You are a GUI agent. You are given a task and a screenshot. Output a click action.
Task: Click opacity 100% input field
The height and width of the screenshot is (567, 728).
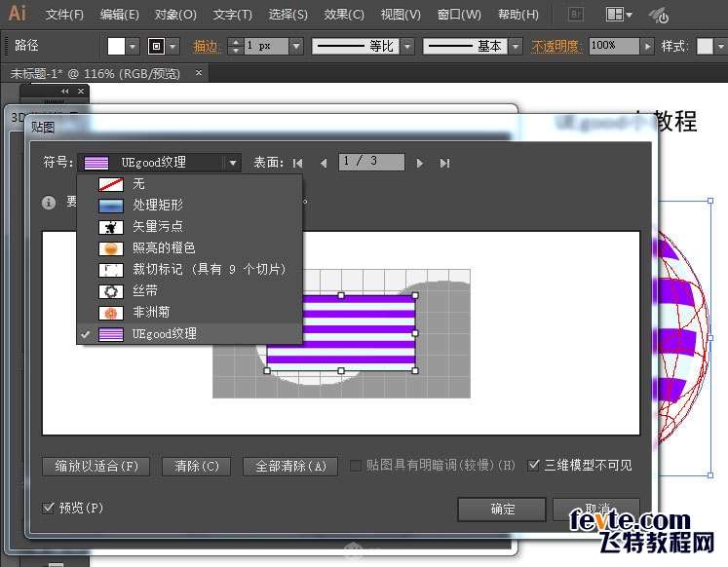pyautogui.click(x=614, y=46)
